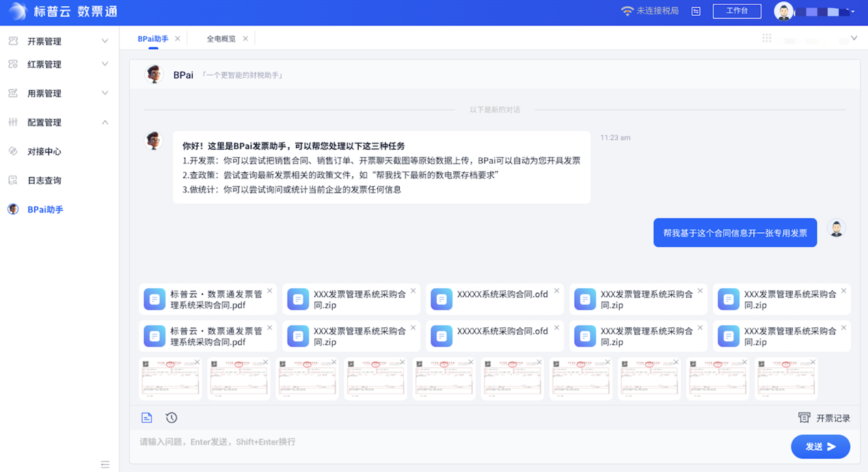Remove top-row 标普云 pdf attachment

pyautogui.click(x=270, y=291)
